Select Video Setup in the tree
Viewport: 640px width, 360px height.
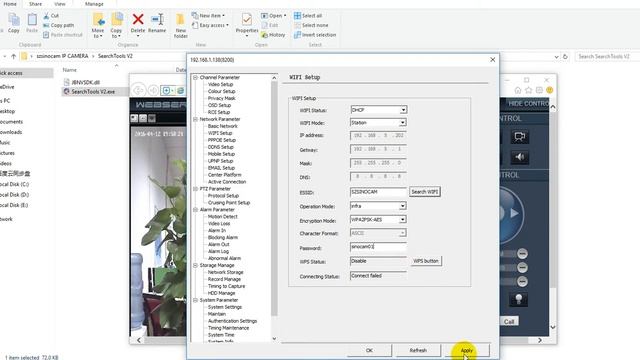point(220,84)
